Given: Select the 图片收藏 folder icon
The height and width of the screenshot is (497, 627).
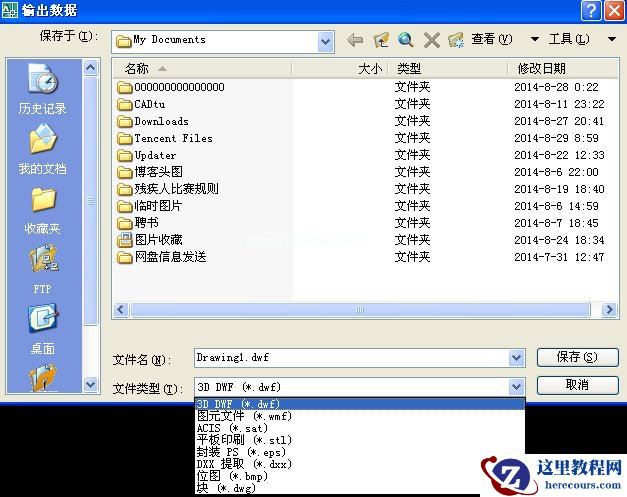Looking at the screenshot, I should pyautogui.click(x=124, y=240).
